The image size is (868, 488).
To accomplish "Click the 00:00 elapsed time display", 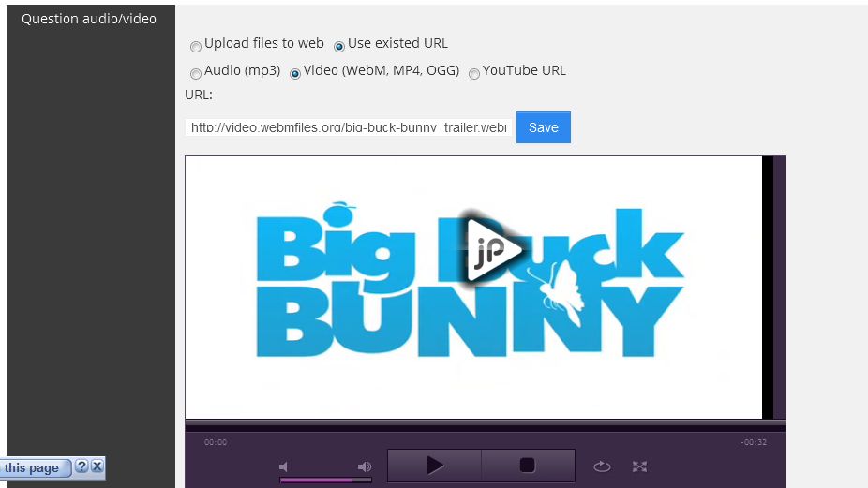I will pyautogui.click(x=216, y=442).
